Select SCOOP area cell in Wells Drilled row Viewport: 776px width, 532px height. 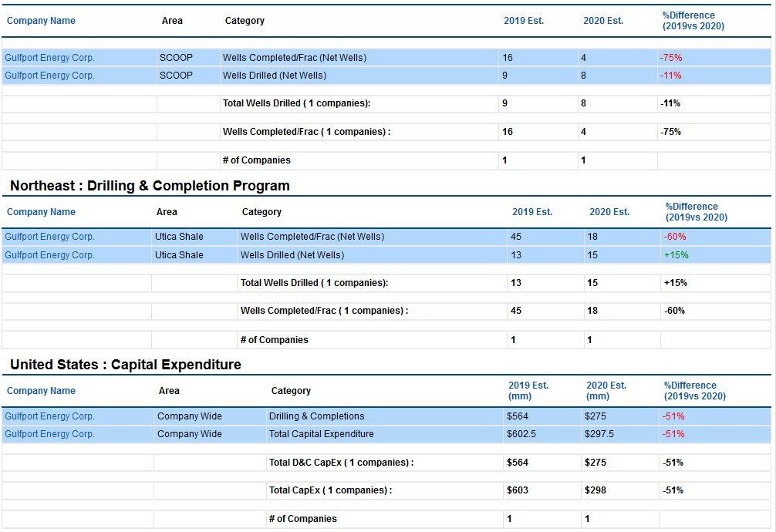[176, 76]
